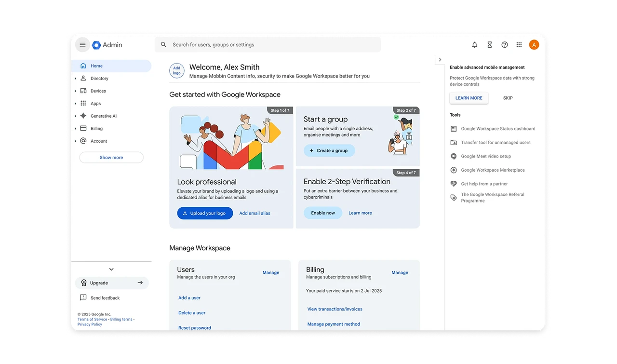Click the Upgrade badge icon

(84, 283)
